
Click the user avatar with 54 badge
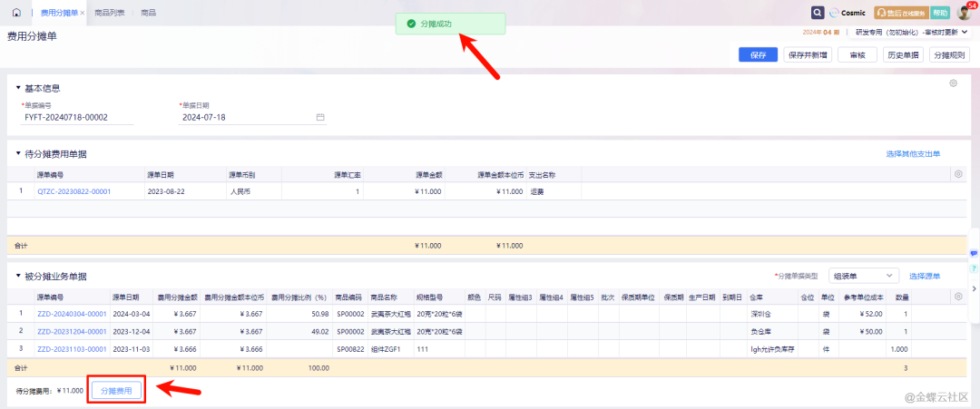pyautogui.click(x=965, y=13)
